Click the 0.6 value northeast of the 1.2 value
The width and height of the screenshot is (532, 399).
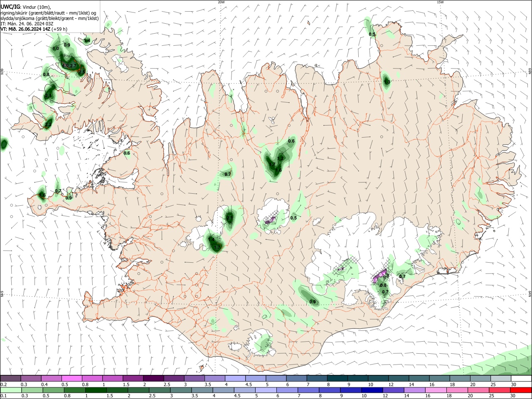[291, 141]
